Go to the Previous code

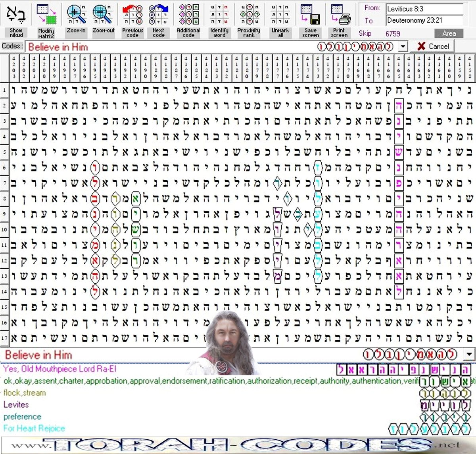[132, 18]
